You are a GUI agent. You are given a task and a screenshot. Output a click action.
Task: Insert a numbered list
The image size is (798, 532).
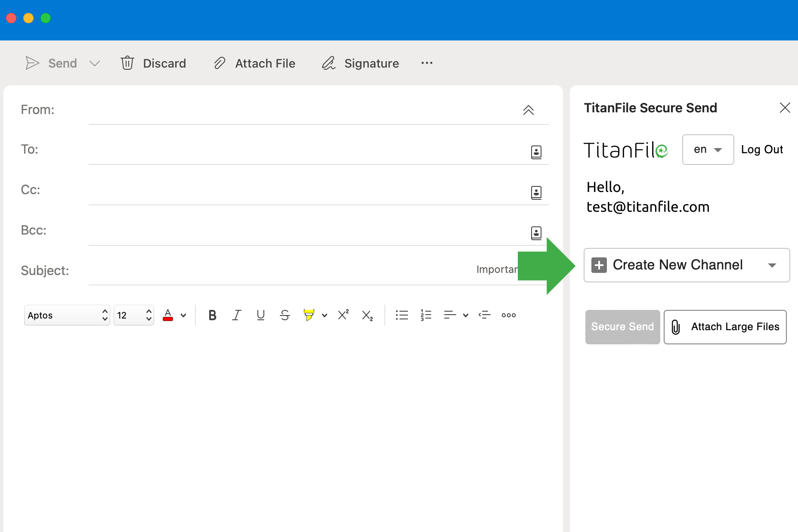(426, 315)
